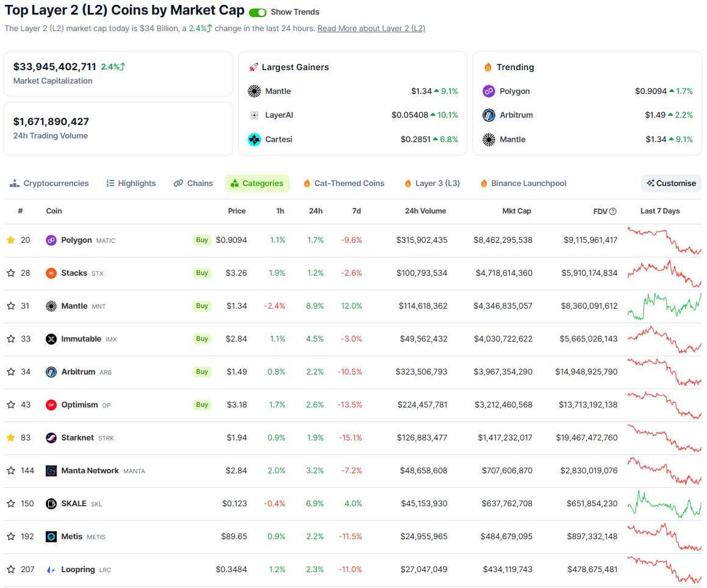The image size is (707, 588).
Task: Click the Loopring logo icon
Action: [51, 569]
